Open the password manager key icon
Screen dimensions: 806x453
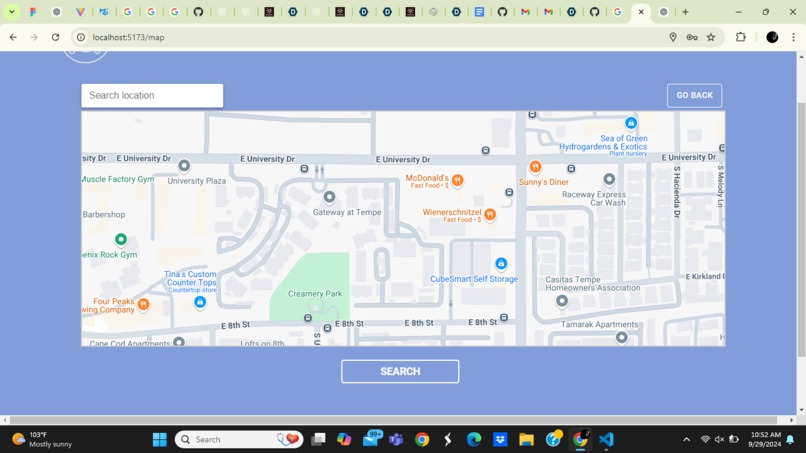[692, 37]
